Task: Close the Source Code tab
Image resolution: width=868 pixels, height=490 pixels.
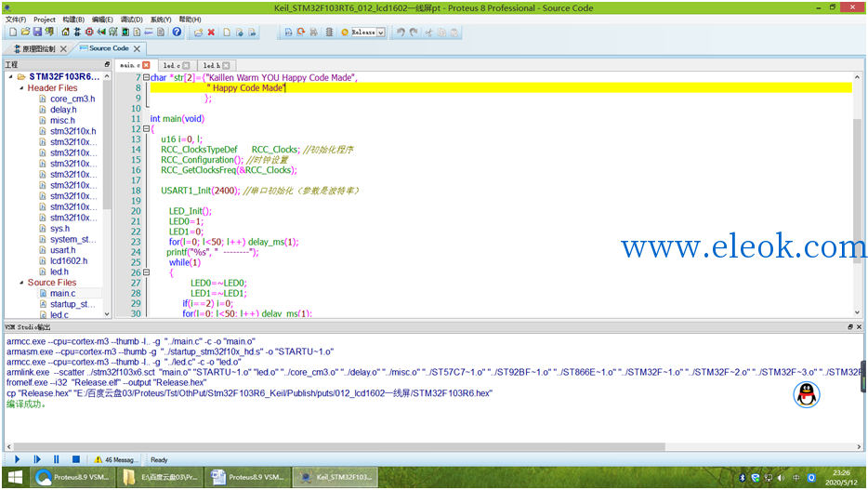Action: point(137,48)
